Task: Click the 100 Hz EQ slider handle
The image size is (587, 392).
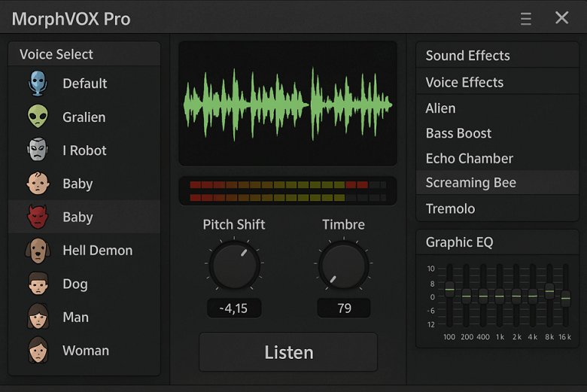Action: tap(449, 290)
